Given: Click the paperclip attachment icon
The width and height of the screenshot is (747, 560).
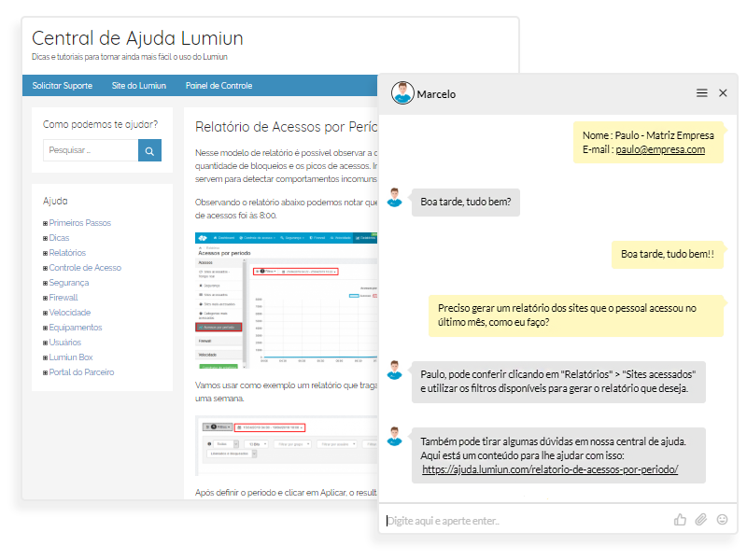Looking at the screenshot, I should pyautogui.click(x=701, y=520).
